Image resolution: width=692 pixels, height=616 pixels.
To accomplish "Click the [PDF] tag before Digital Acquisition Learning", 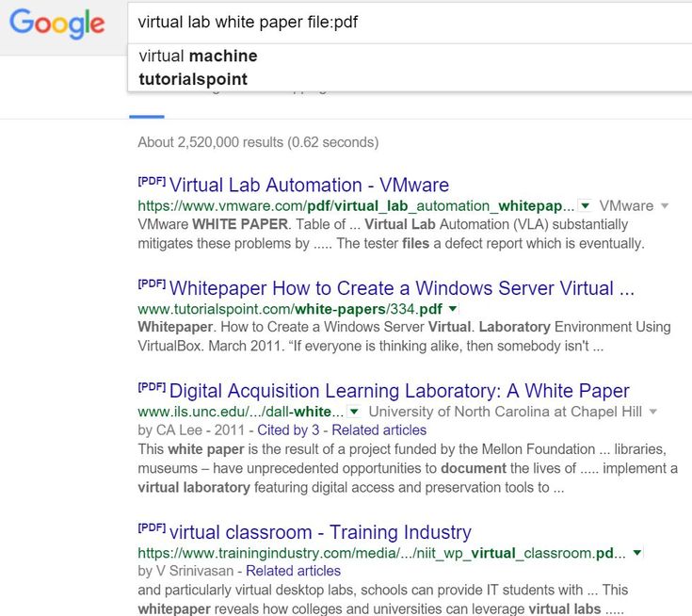I will 152,387.
